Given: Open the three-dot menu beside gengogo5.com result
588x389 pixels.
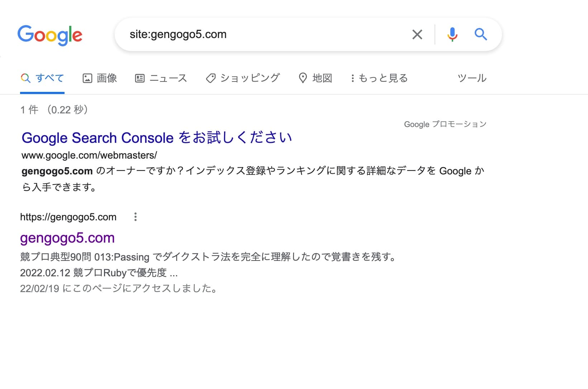Looking at the screenshot, I should coord(135,217).
